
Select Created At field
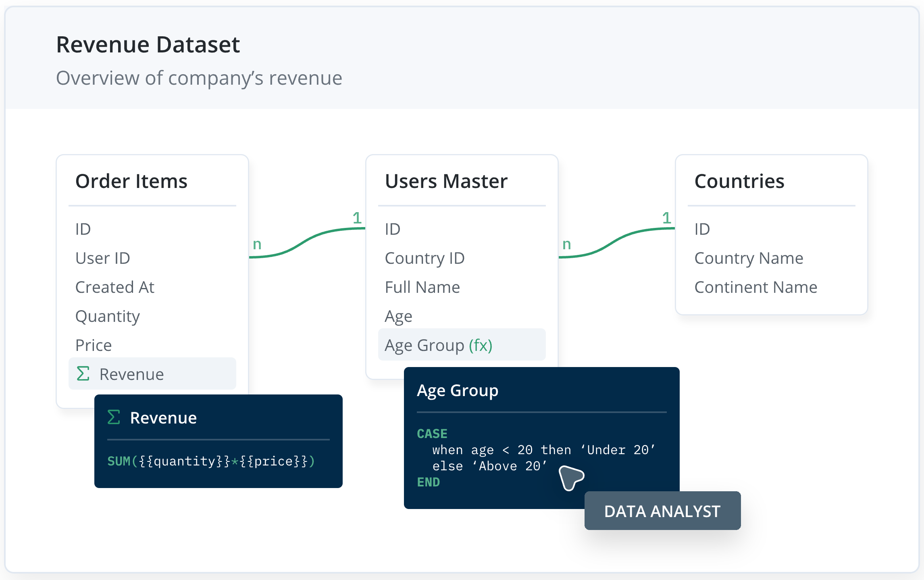click(x=115, y=287)
